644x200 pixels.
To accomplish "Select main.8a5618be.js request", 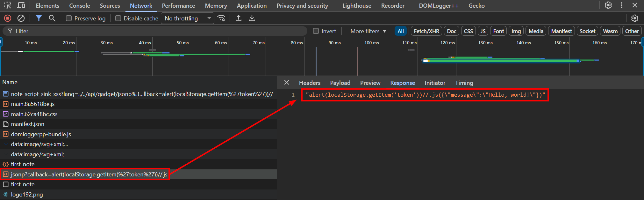I will pyautogui.click(x=138, y=104).
